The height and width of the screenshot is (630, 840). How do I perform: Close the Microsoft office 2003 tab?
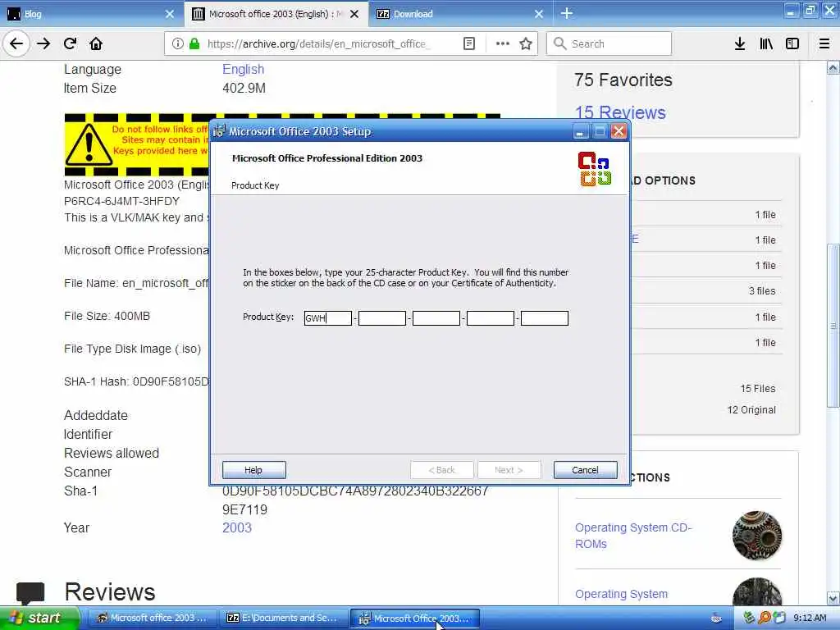[x=354, y=14]
